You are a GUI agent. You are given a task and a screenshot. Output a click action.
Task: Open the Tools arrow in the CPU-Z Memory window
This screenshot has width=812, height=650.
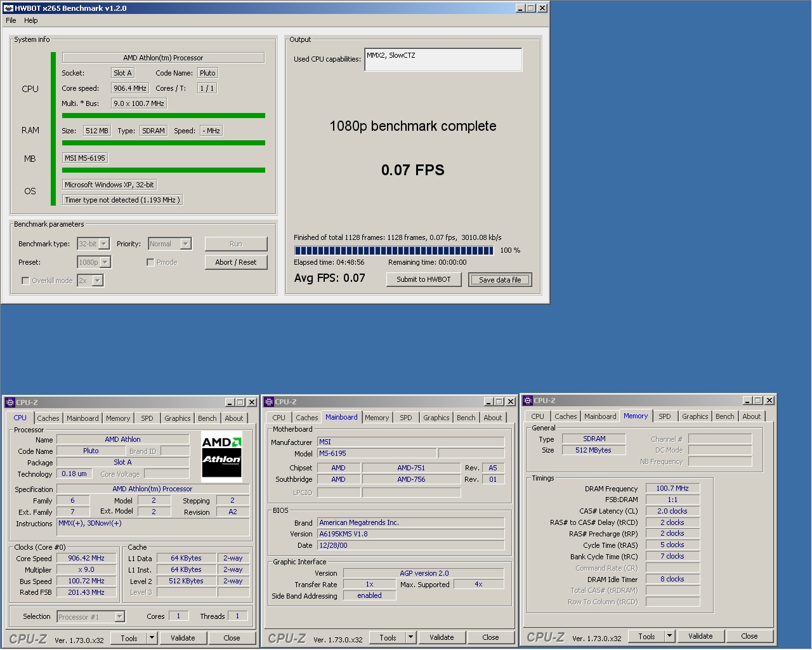(x=669, y=636)
